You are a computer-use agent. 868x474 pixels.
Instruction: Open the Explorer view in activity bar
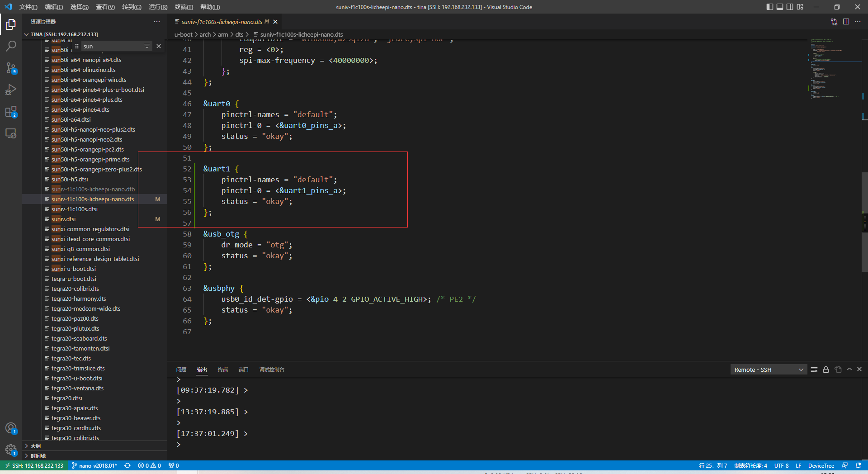pyautogui.click(x=11, y=24)
